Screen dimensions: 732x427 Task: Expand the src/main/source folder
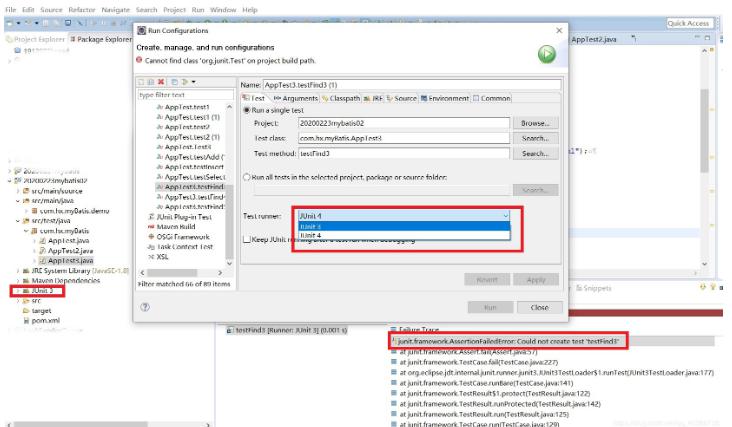tap(18, 191)
